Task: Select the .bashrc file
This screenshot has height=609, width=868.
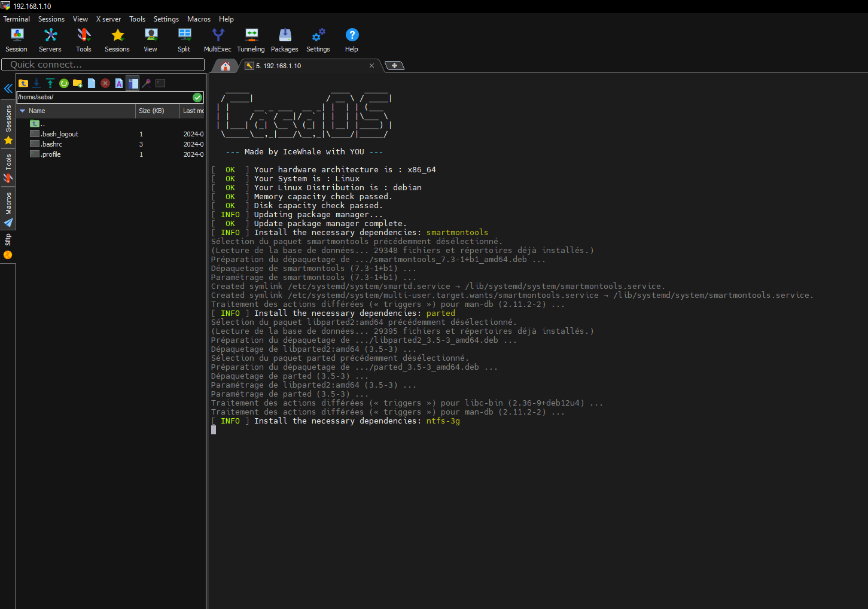Action: point(47,144)
